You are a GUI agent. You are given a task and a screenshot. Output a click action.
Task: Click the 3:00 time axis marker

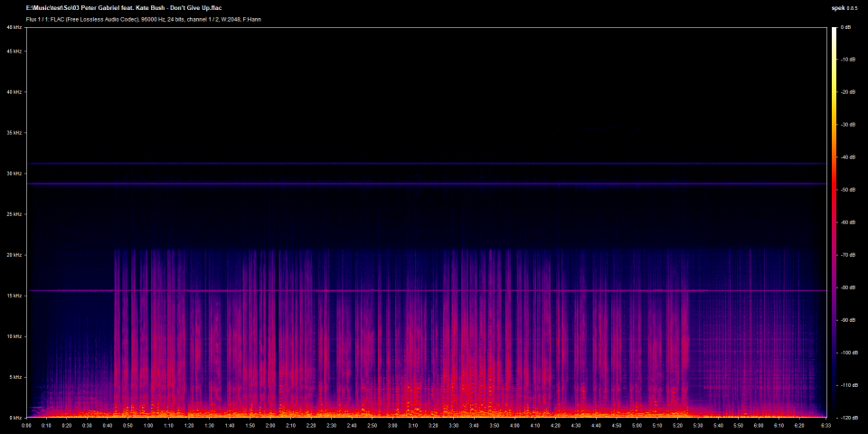(392, 425)
